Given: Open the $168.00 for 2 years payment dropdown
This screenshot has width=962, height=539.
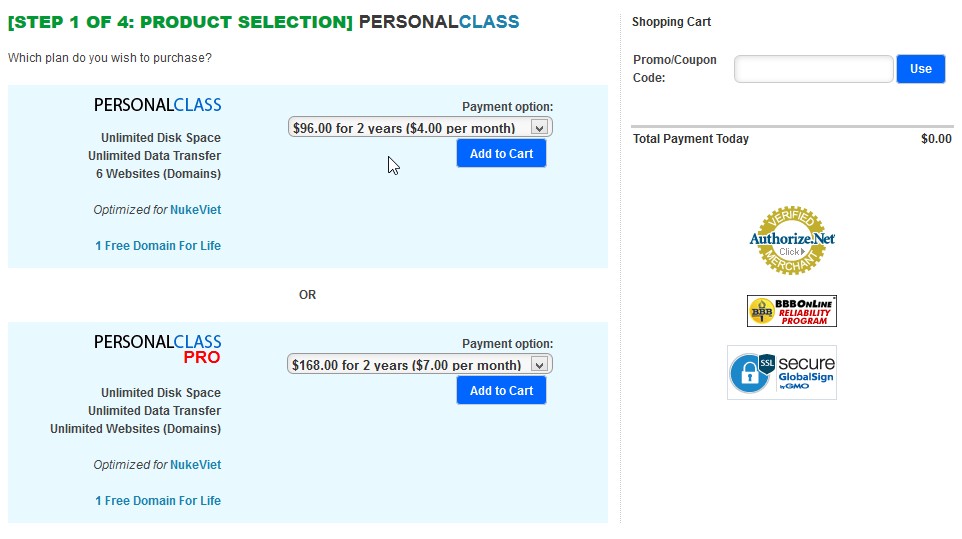Looking at the screenshot, I should point(420,365).
